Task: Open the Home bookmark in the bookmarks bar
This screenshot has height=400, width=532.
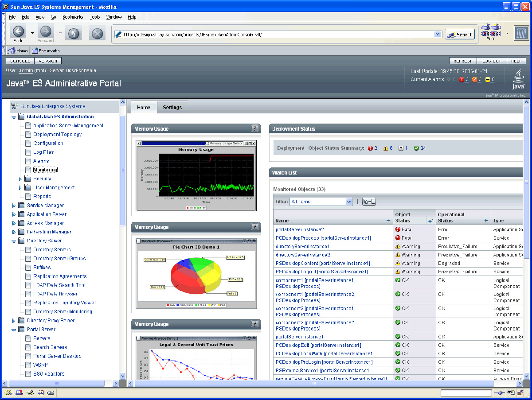Action: [x=18, y=50]
